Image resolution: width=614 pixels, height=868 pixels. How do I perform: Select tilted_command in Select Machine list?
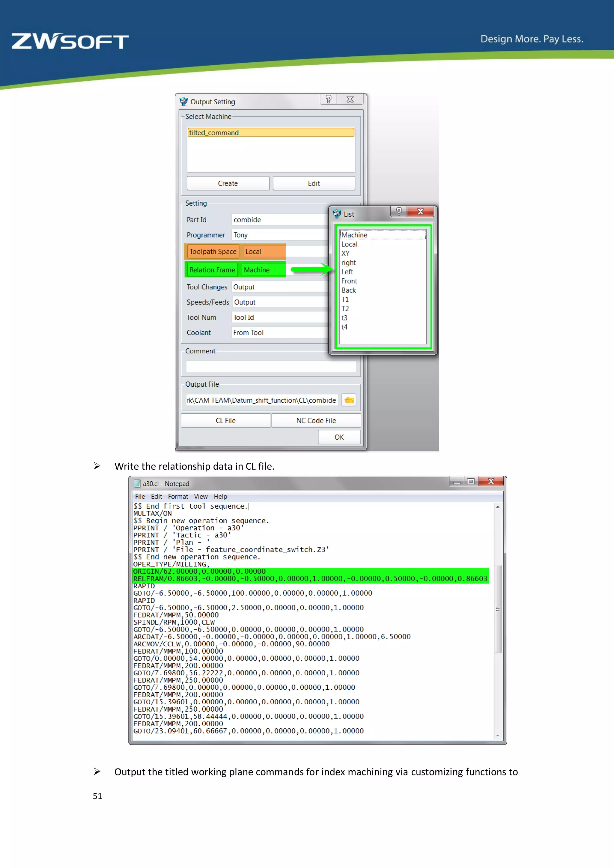click(x=271, y=132)
